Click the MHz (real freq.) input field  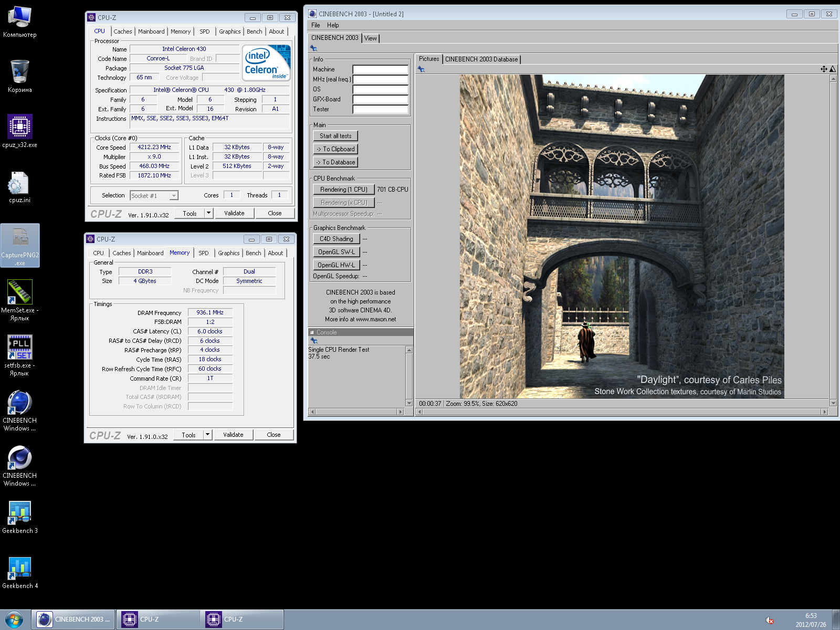[380, 79]
